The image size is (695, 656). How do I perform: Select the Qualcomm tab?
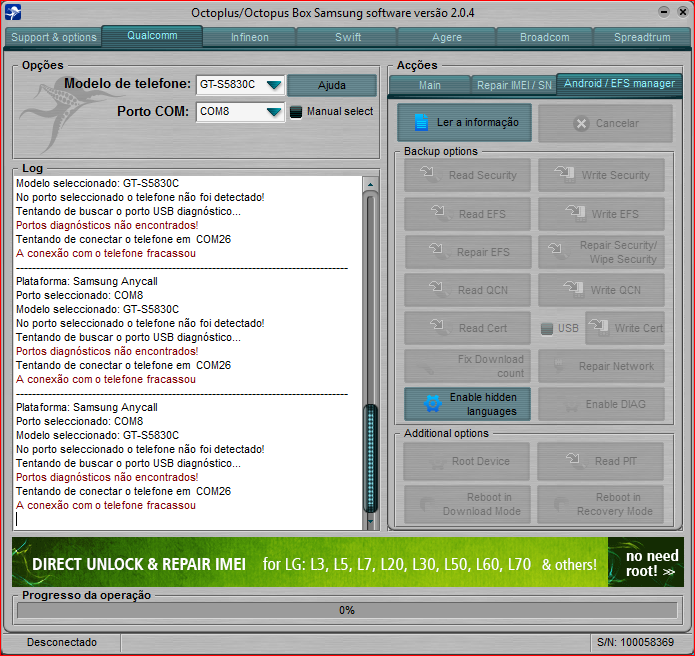(152, 35)
